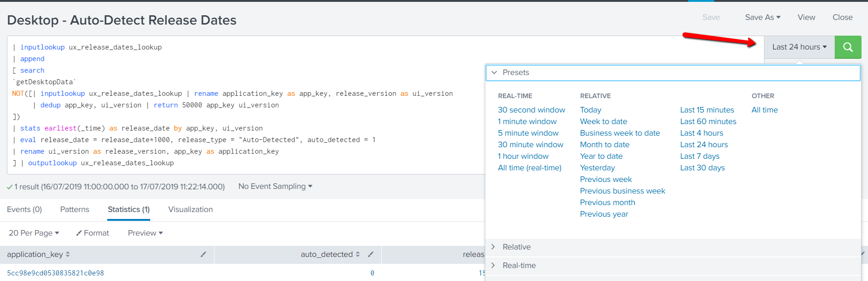Choose the All time preset

pos(764,110)
